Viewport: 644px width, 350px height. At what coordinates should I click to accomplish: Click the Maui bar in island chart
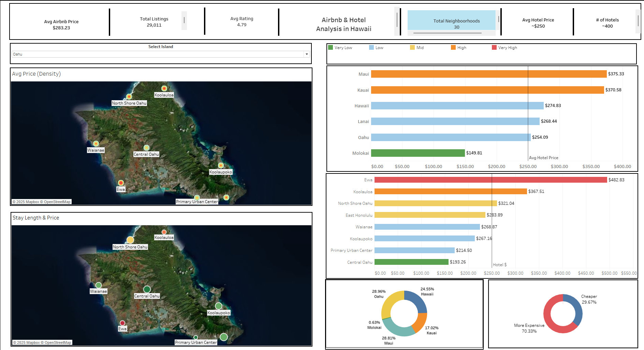click(x=489, y=74)
